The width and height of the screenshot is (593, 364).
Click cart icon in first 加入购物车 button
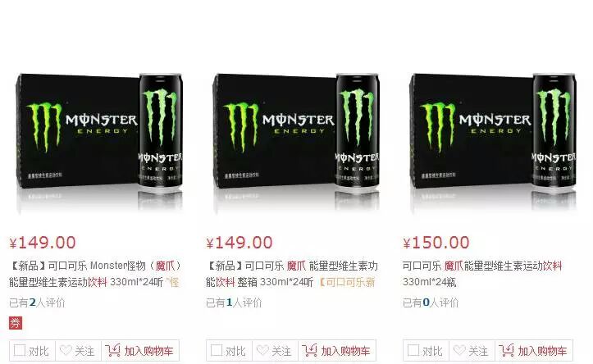pyautogui.click(x=112, y=350)
